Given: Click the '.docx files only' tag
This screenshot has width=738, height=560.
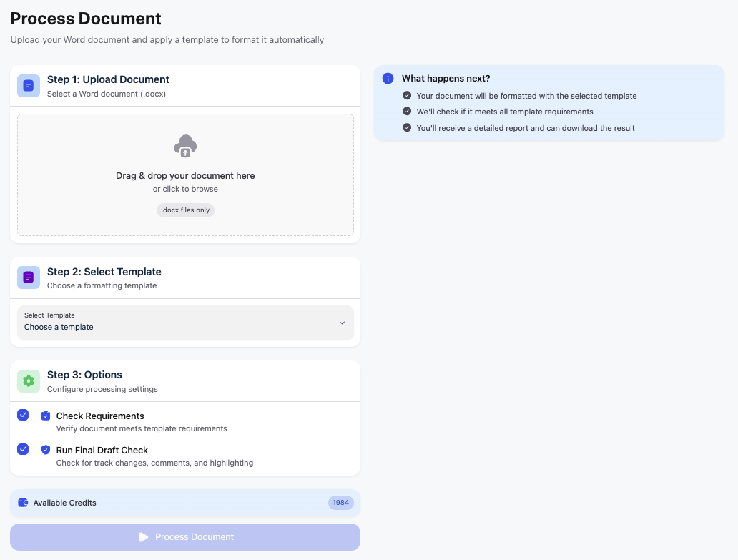Looking at the screenshot, I should [x=185, y=210].
